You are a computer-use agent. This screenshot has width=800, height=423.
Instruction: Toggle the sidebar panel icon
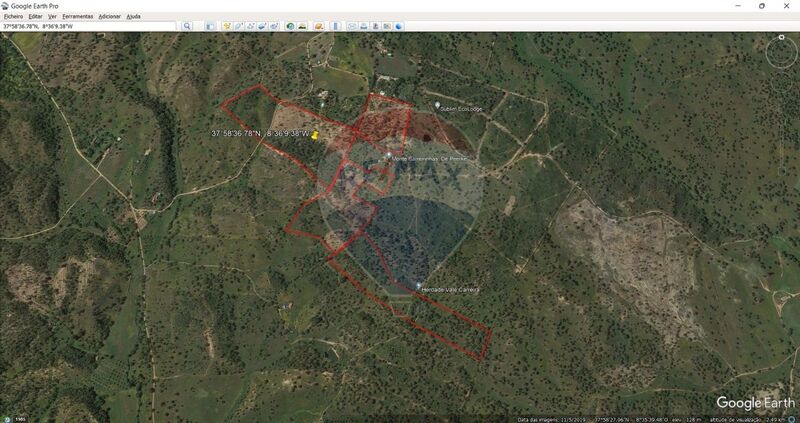coord(210,26)
